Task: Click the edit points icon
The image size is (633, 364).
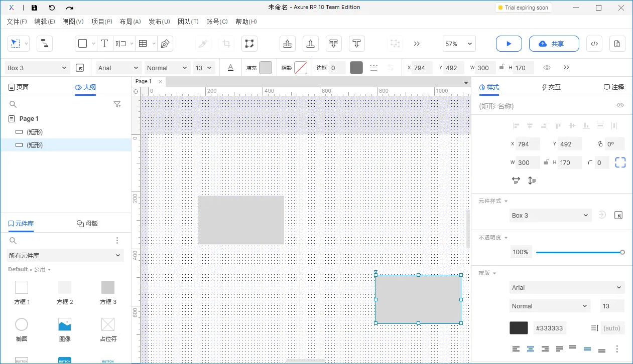Action: point(248,44)
